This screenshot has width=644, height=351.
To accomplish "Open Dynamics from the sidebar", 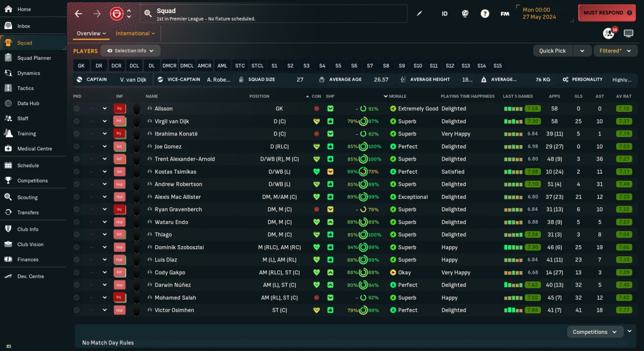I will 8,73.
